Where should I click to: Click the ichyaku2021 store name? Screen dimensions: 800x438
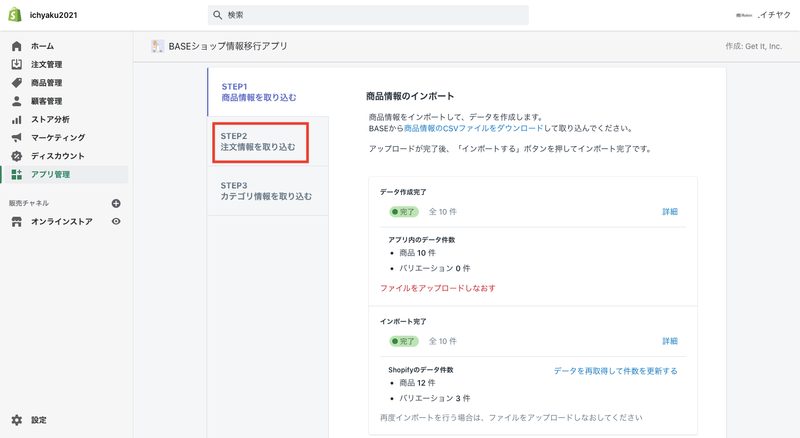coord(54,15)
